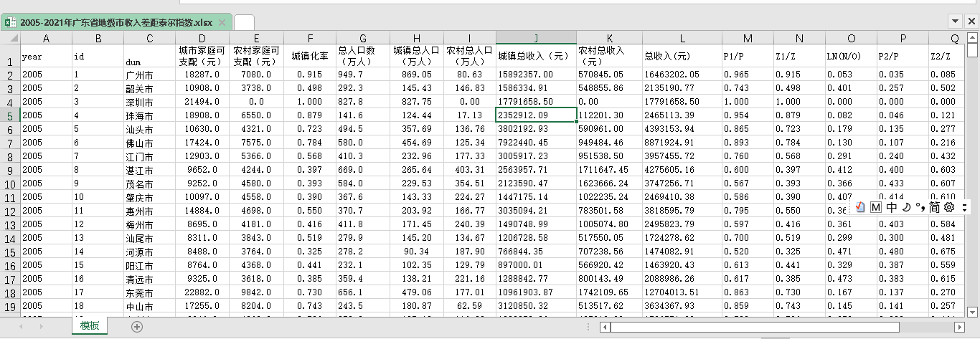Go to next sheet with right nav arrow
The height and width of the screenshot is (339, 980).
(41, 326)
